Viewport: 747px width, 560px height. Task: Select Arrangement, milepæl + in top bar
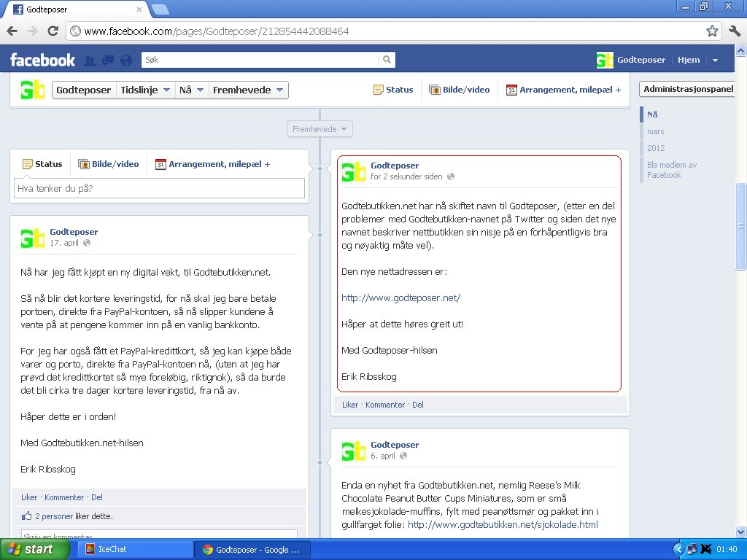(564, 90)
